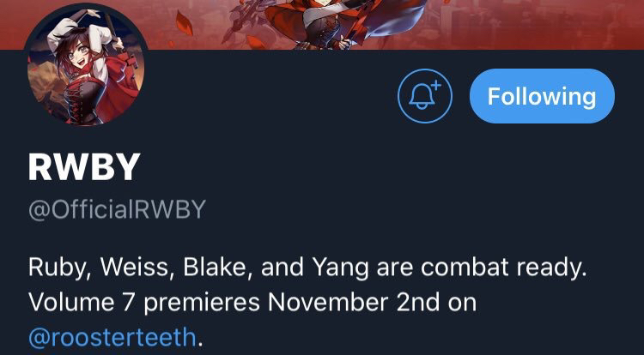Select the @OfficialRWBY handle text
The height and width of the screenshot is (355, 644).
point(117,210)
